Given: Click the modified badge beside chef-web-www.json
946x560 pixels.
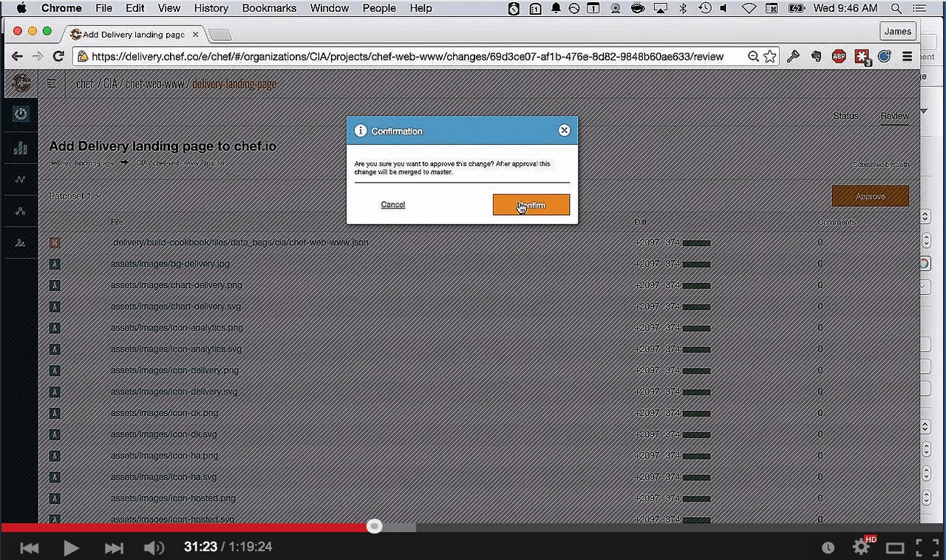Looking at the screenshot, I should 55,242.
